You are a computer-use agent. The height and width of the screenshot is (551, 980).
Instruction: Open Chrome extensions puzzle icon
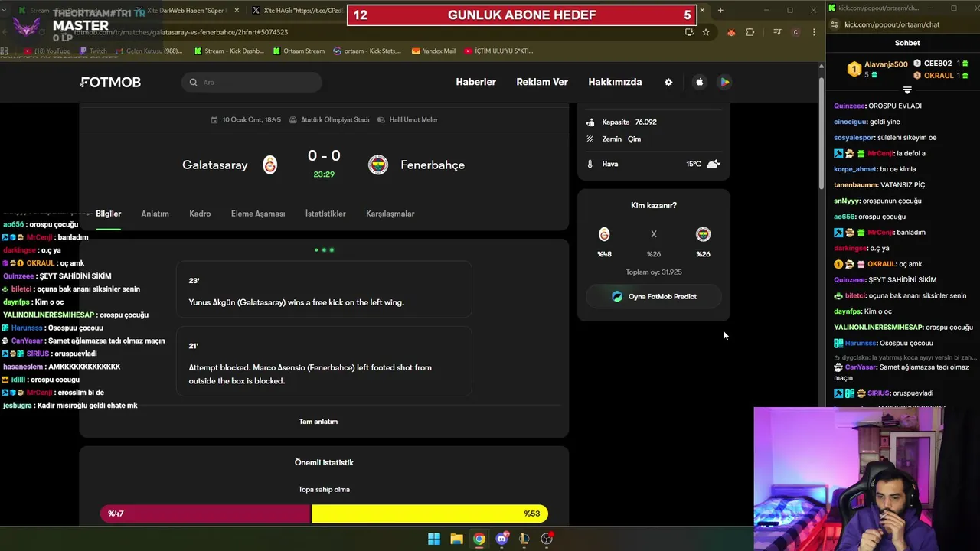750,32
